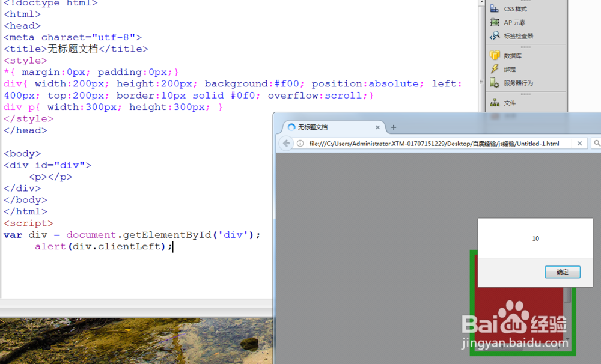
Task: Open the 文件 panel icon
Action: click(495, 103)
